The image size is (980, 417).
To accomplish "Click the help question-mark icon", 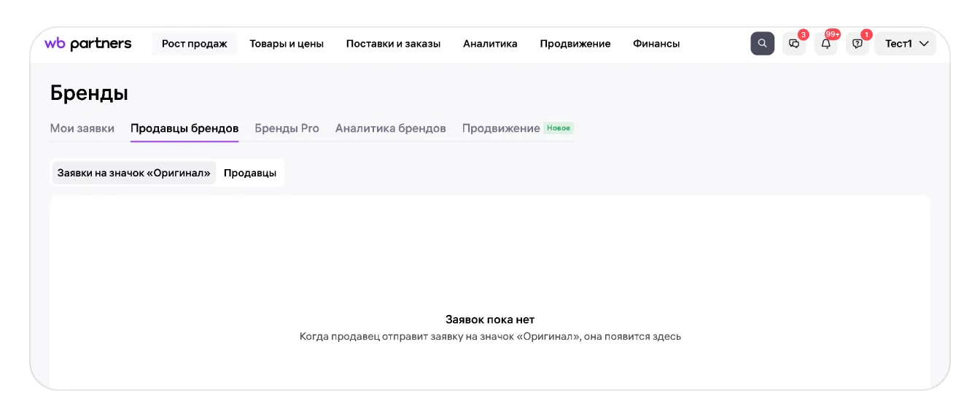I will point(857,44).
